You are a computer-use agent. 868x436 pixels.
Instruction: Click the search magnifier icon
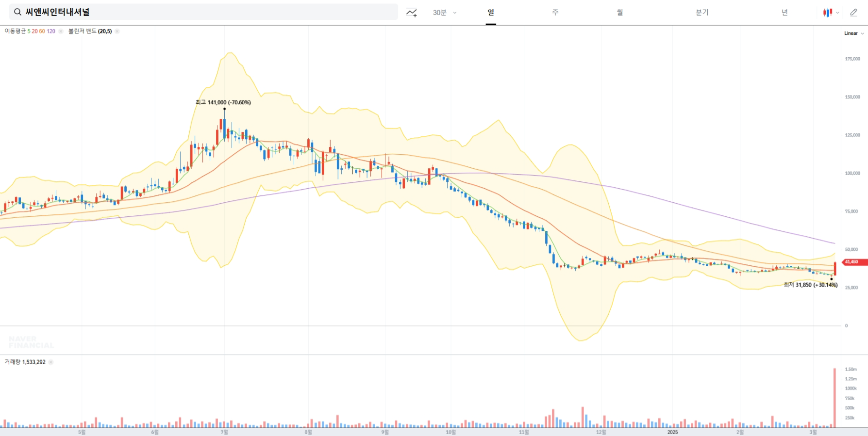click(17, 12)
